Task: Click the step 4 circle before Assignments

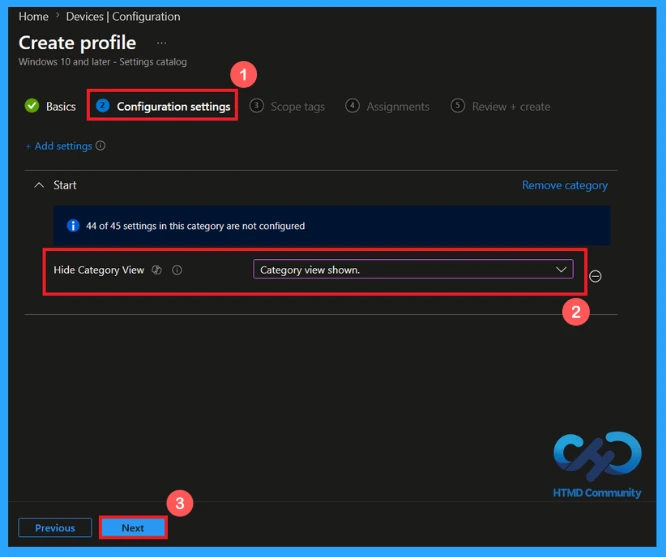Action: pyautogui.click(x=352, y=105)
